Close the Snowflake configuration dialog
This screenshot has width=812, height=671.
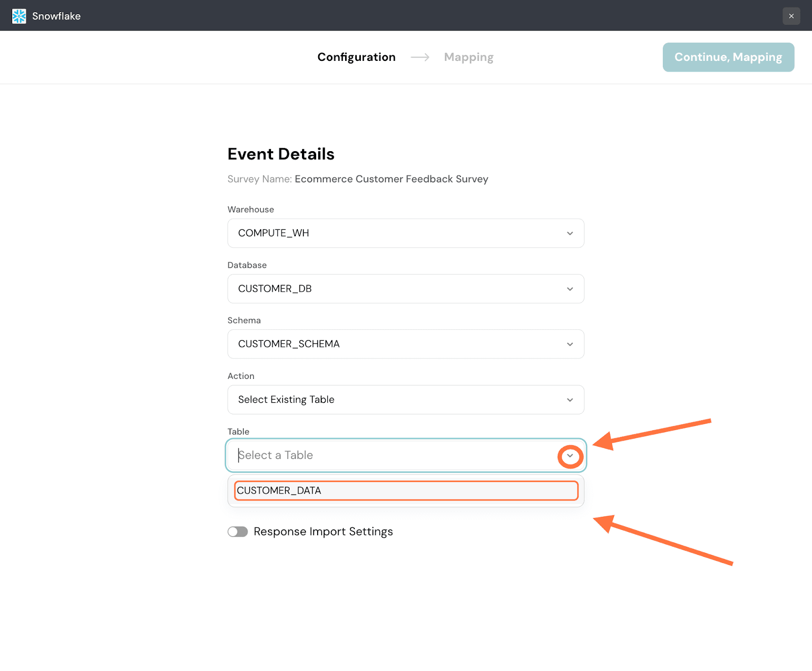(791, 16)
